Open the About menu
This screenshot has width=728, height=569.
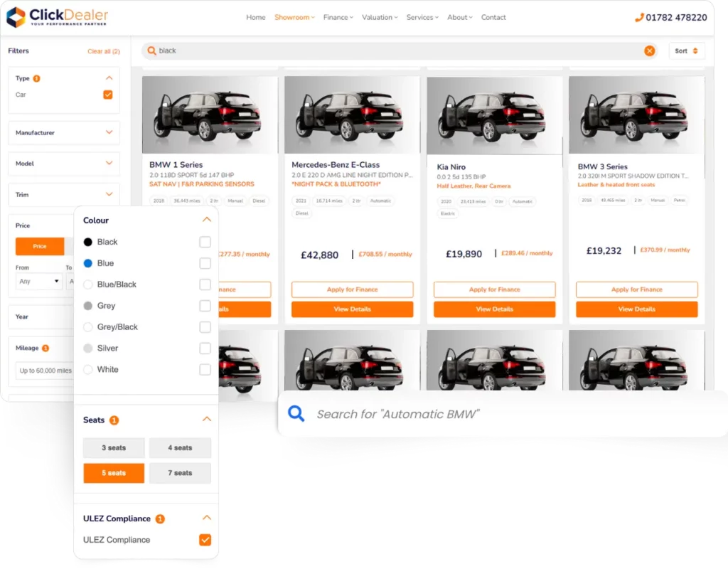pos(460,17)
